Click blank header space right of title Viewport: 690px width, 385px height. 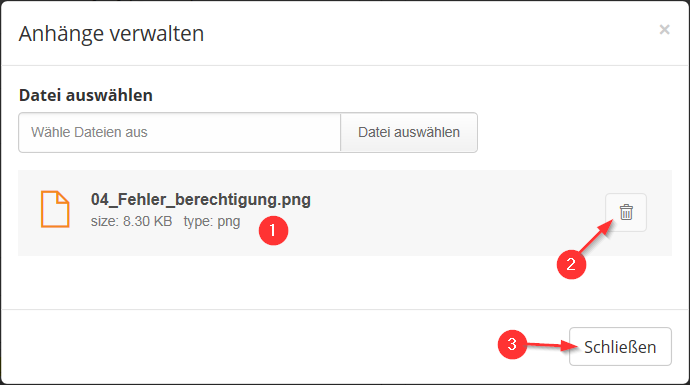tap(431, 33)
